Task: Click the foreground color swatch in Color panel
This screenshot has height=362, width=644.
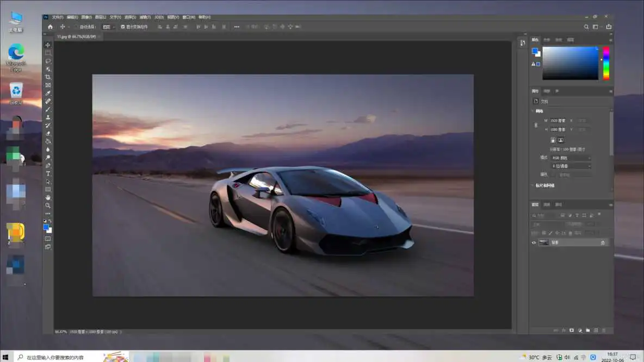Action: [x=535, y=51]
